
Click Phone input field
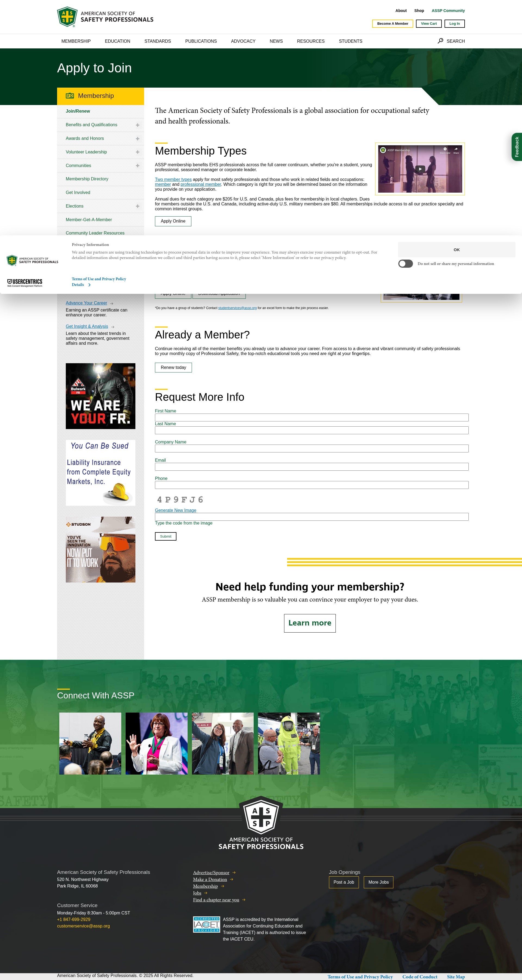pos(312,485)
